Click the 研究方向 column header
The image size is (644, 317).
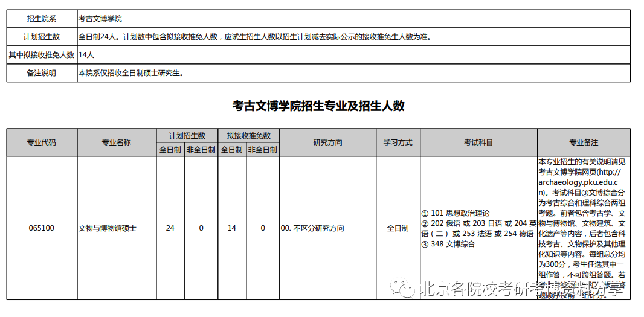pyautogui.click(x=328, y=142)
